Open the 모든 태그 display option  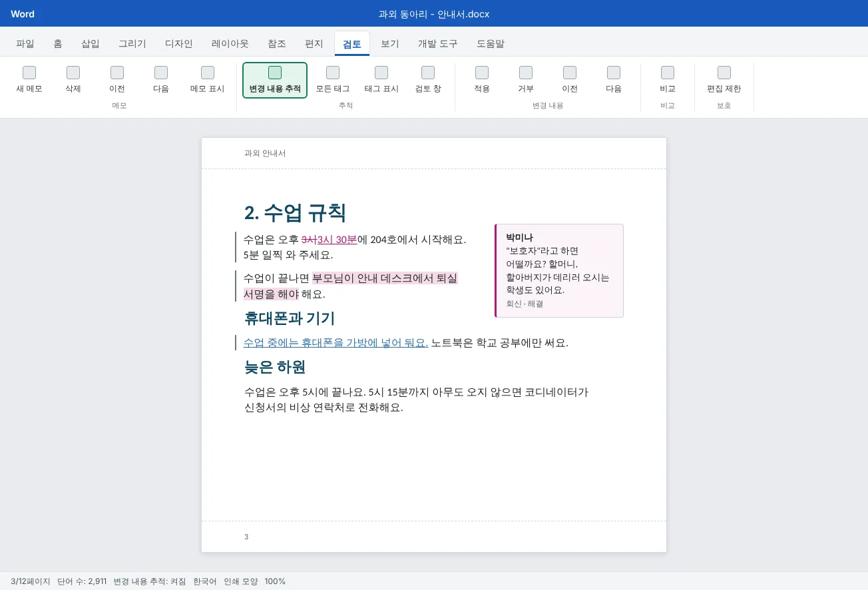(x=333, y=81)
